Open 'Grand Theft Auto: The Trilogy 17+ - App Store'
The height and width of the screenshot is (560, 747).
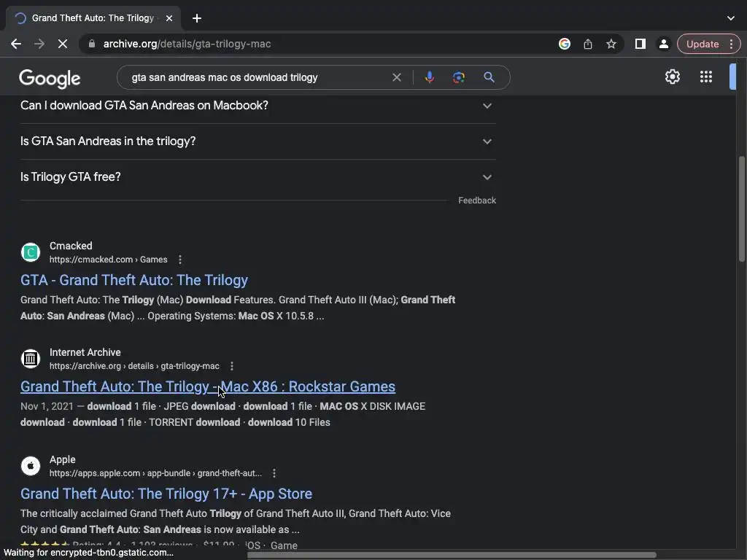point(166,494)
